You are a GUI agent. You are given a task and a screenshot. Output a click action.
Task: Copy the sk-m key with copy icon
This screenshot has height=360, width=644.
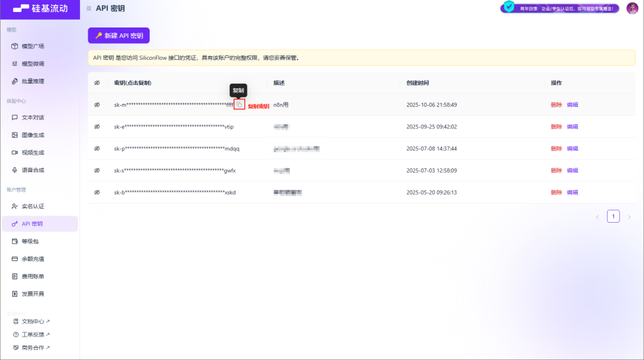click(239, 104)
